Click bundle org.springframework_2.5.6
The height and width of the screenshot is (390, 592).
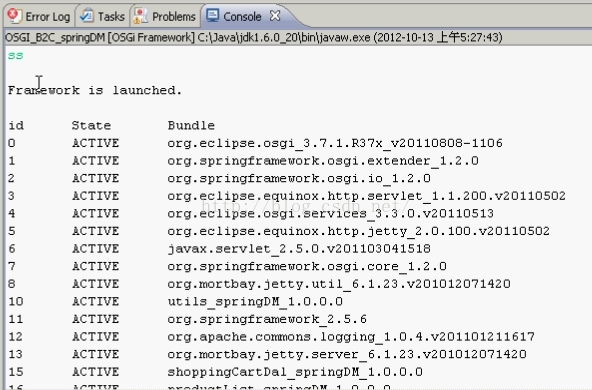[267, 319]
